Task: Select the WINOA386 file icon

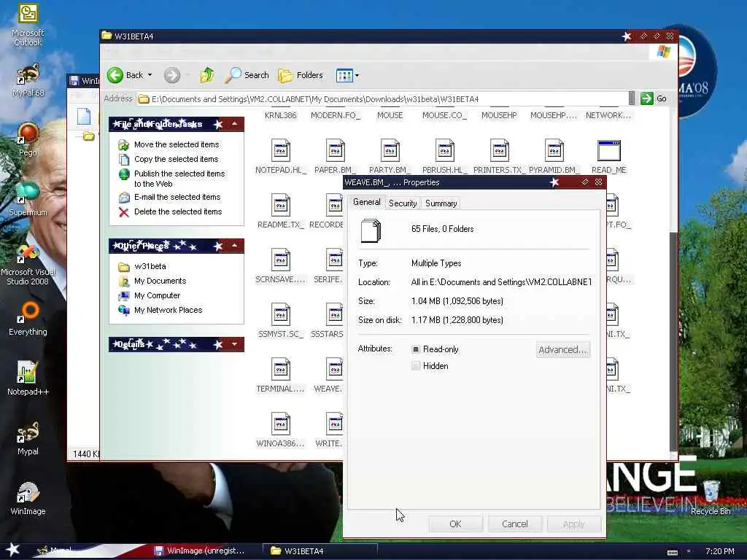Action: (x=281, y=424)
